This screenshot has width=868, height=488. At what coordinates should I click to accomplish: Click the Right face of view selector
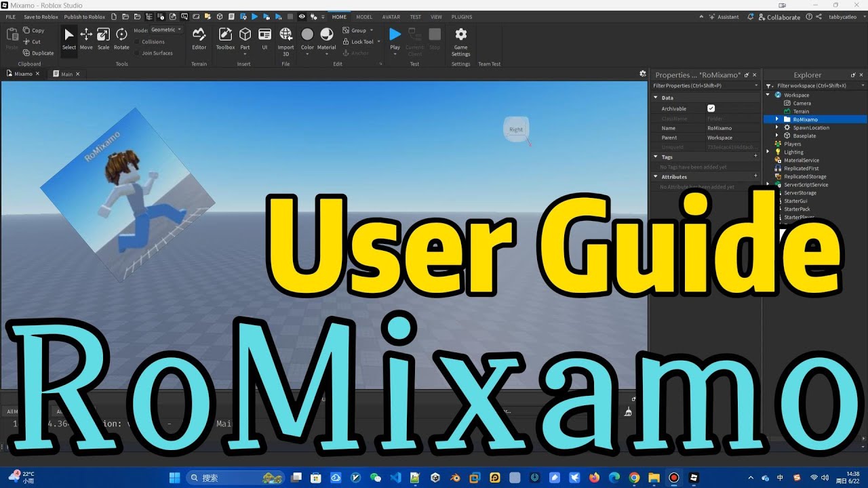516,129
